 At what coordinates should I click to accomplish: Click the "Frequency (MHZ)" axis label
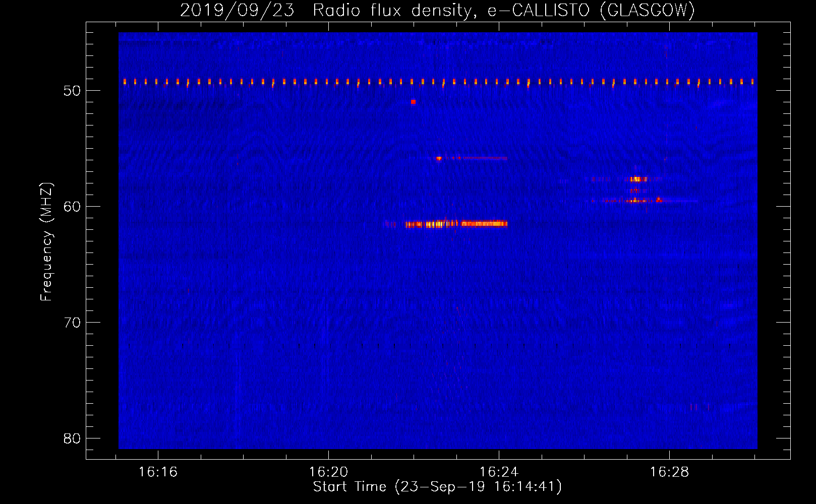[46, 242]
